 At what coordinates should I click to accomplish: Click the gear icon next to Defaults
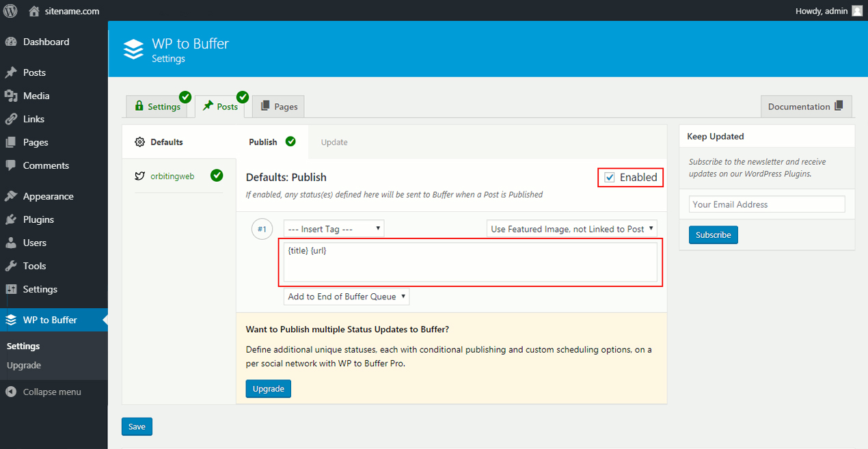tap(140, 142)
